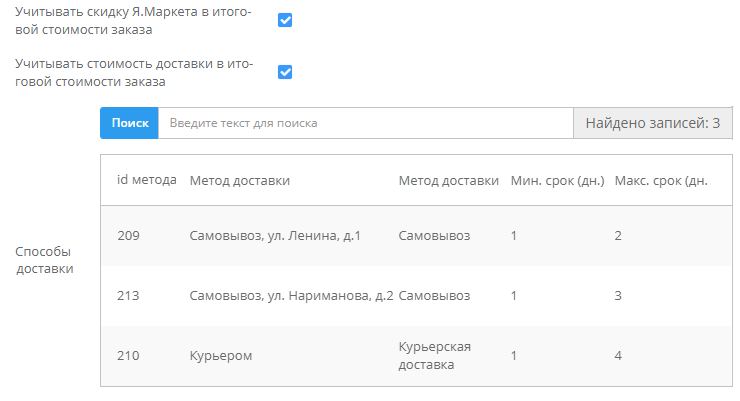Click the "Метод доставки" header beside "Мин. срок"

[448, 180]
